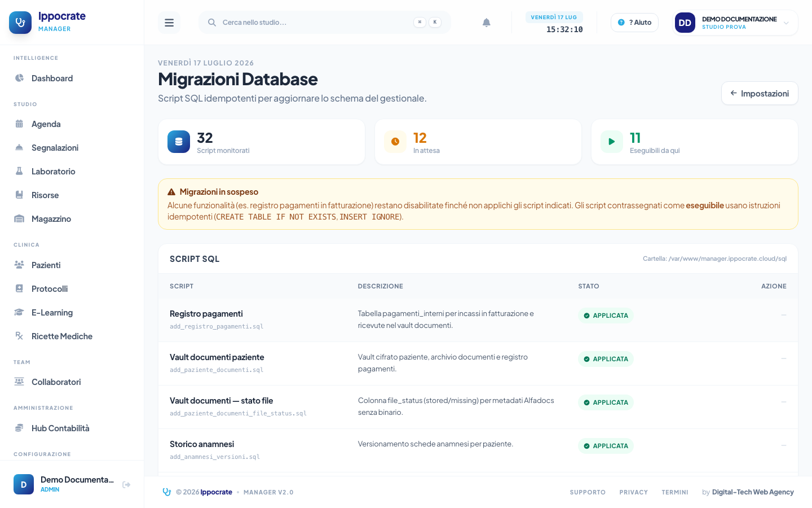Click the Ricette Mediche Rx icon
Screen dimensions: 812x508
pyautogui.click(x=19, y=336)
